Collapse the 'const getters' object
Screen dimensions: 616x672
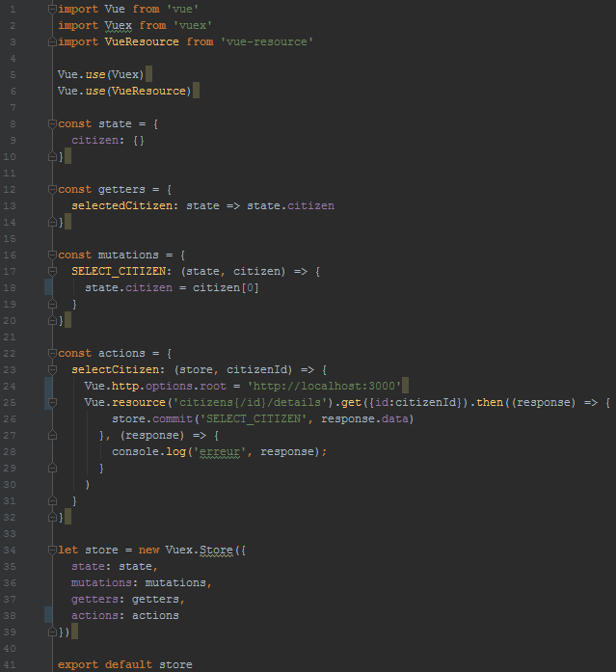52,190
